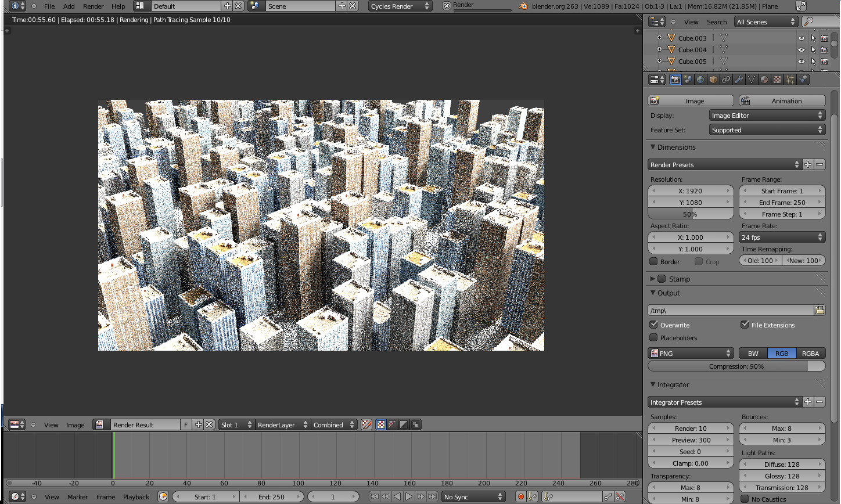Open the Texture properties checker icon
This screenshot has height=504, width=841.
pos(777,80)
